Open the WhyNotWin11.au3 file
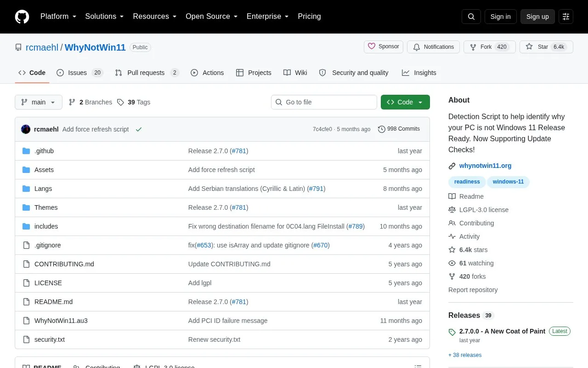 pos(61,321)
